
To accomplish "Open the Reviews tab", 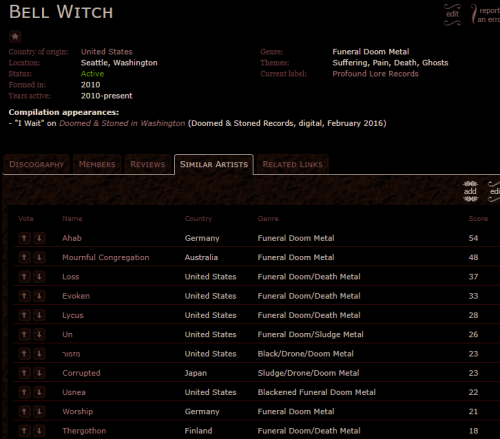I will click(148, 164).
